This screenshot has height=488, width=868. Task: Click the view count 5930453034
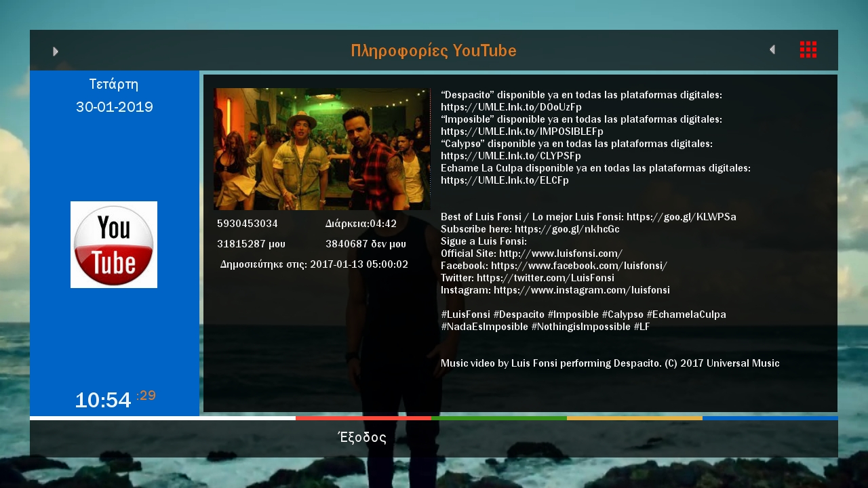[248, 224]
